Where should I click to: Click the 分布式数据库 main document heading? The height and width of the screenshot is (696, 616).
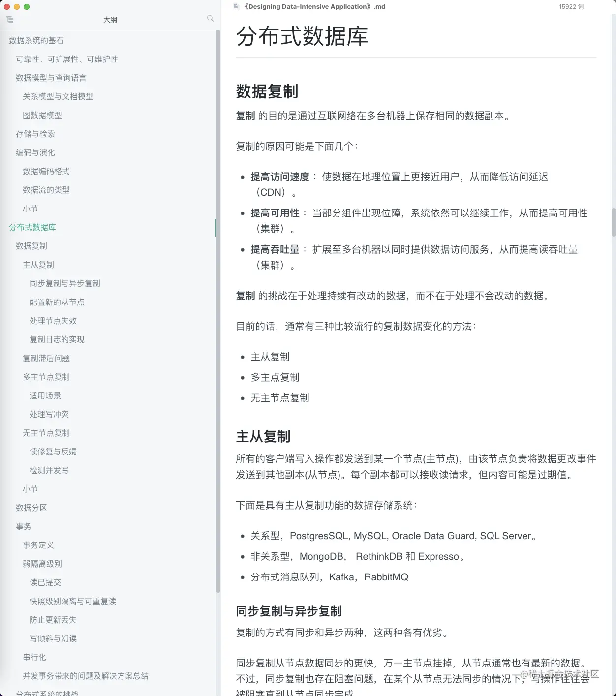pos(302,36)
